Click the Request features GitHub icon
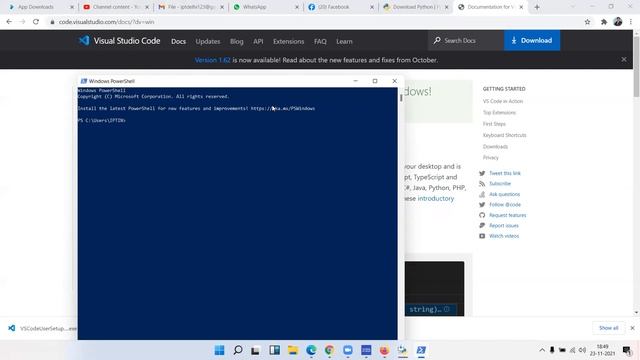 click(x=482, y=215)
